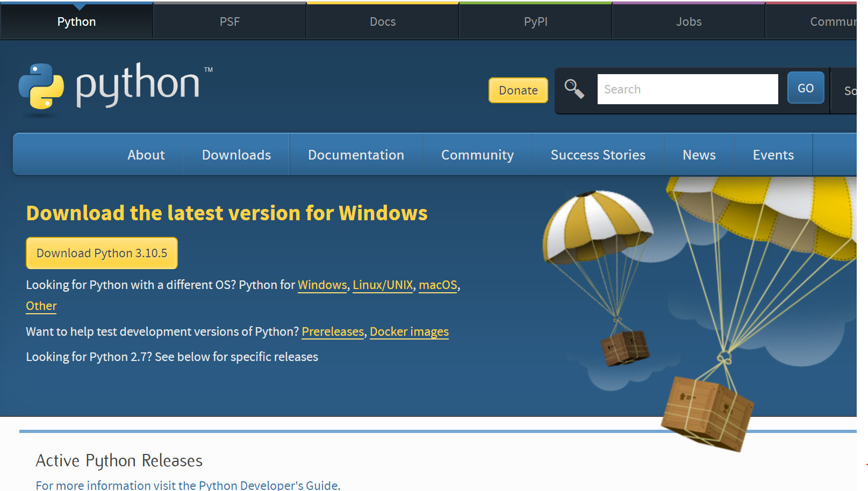Switch to the PSF tab
This screenshot has height=491, width=868.
[229, 21]
